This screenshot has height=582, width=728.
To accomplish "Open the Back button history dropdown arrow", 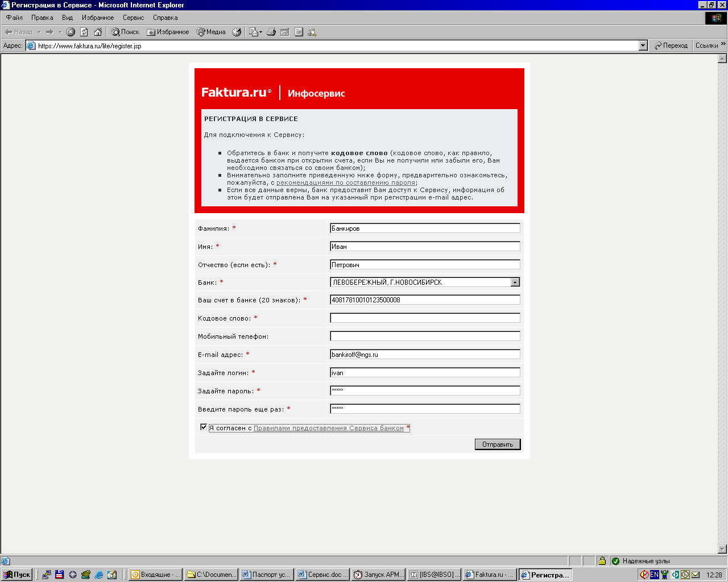I will [x=39, y=32].
